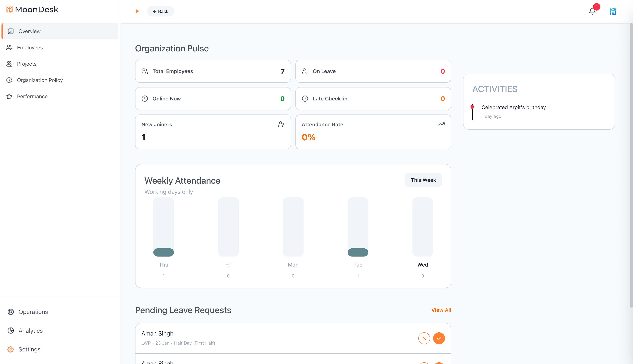Click the 'Pending Leave Requests' heading
This screenshot has width=633, height=364.
(183, 310)
